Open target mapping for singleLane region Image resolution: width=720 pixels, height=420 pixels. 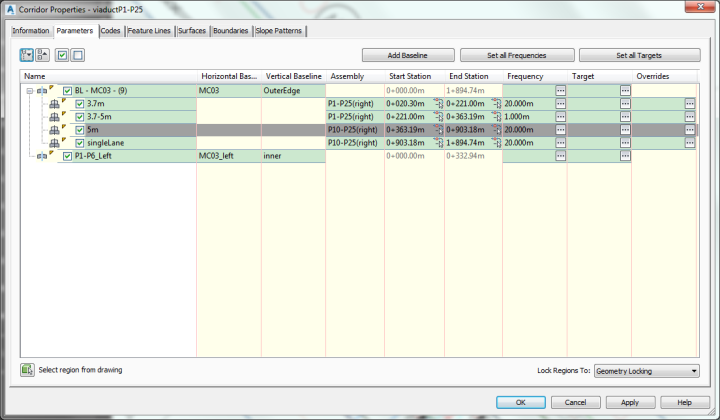625,143
